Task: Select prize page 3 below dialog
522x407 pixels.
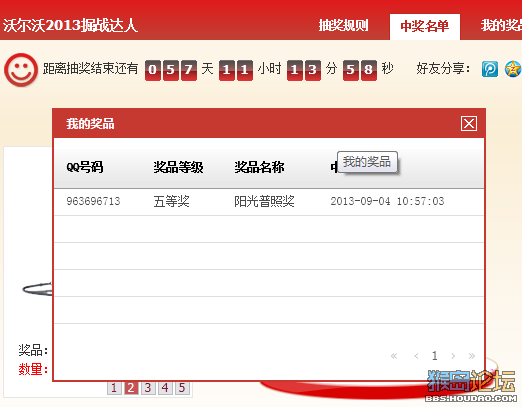Action: click(x=148, y=388)
